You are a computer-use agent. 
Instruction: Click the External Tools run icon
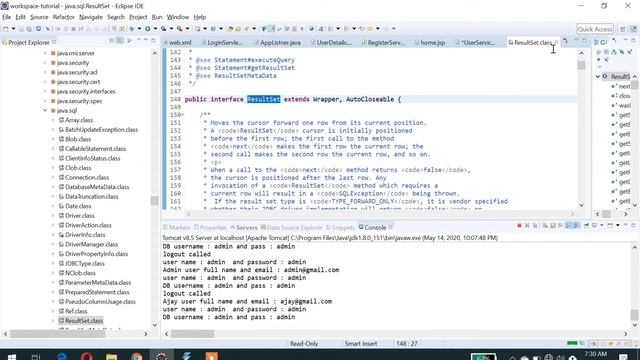(180, 29)
